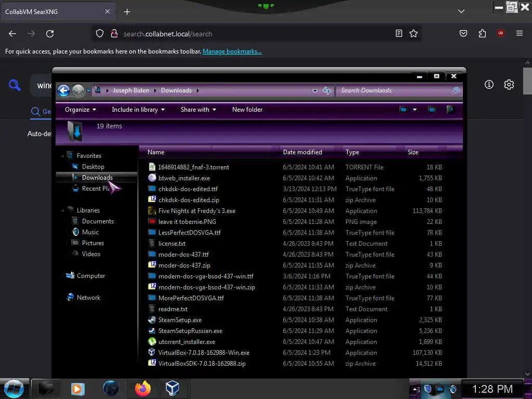
Task: Expand the breadcrumb arrow after Joseph Biden
Action: click(x=155, y=90)
